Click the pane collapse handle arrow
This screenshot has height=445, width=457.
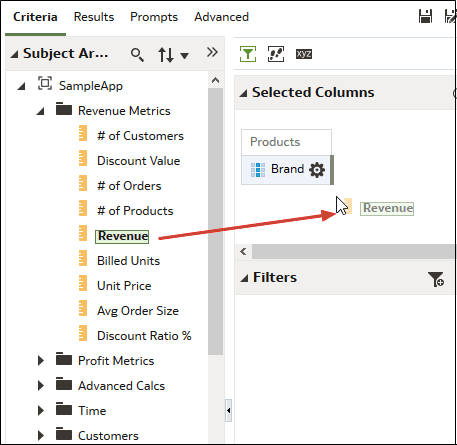228,411
